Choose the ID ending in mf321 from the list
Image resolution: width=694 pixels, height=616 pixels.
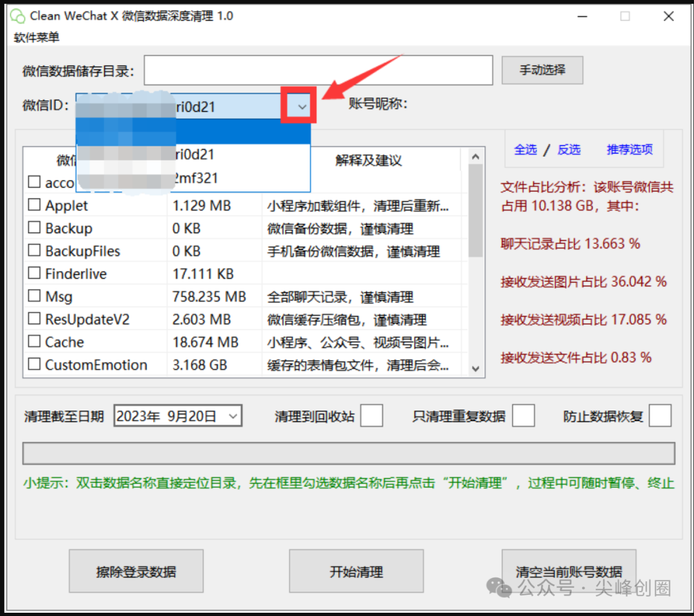pos(193,179)
